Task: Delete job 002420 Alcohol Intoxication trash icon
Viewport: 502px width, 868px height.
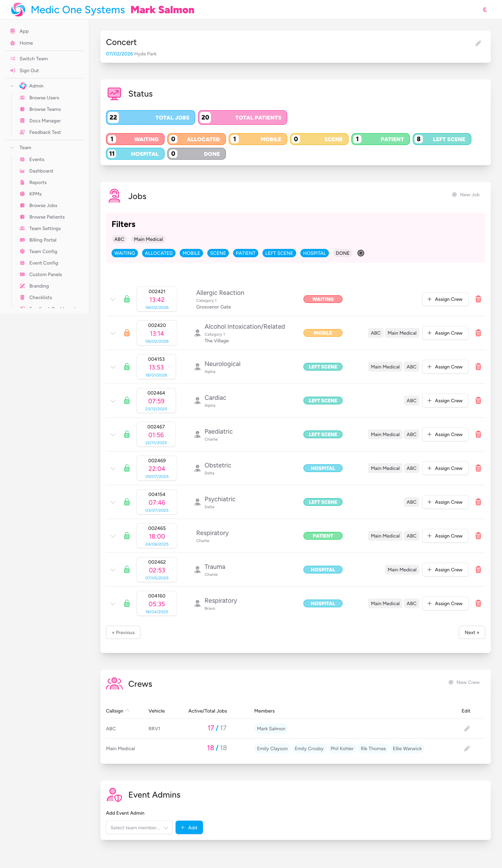Action: tap(478, 333)
